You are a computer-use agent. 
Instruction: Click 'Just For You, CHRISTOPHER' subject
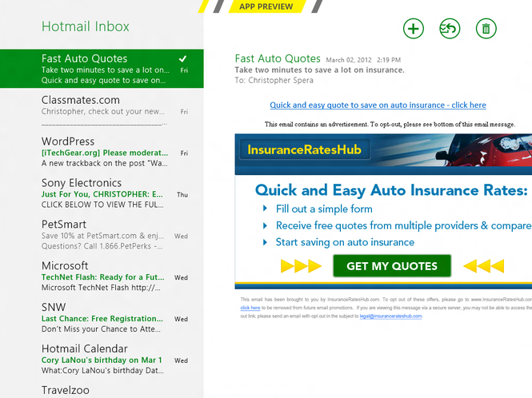(x=102, y=194)
